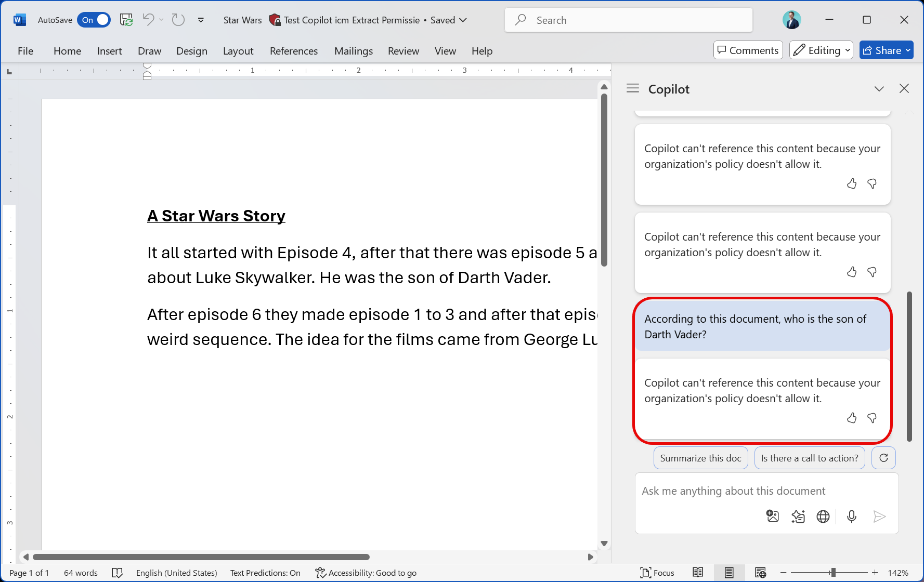
Task: Click the microphone dictation icon in Copilot
Action: coord(851,517)
